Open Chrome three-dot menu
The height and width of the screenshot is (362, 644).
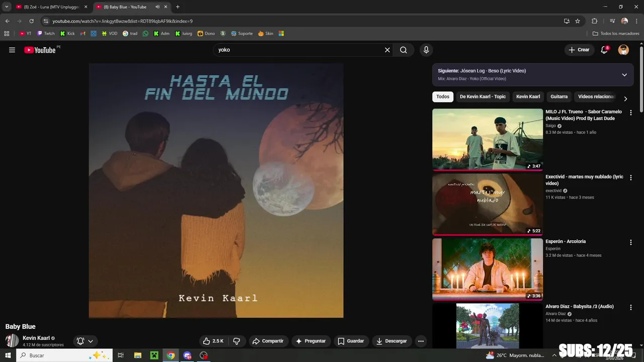click(x=636, y=21)
